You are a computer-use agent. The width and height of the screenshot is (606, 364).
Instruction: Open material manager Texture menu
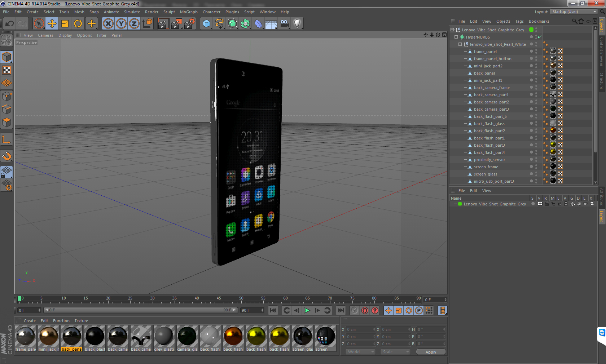click(81, 321)
